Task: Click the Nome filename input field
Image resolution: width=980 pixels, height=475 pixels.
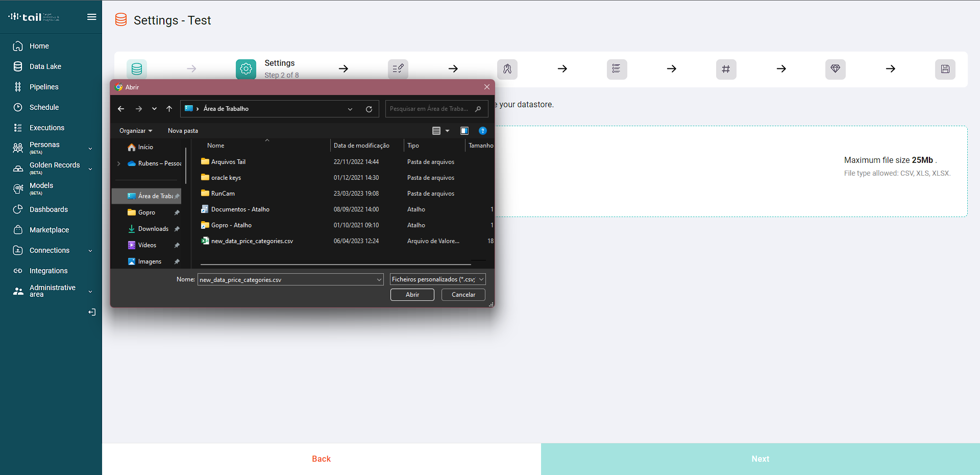Action: 287,279
